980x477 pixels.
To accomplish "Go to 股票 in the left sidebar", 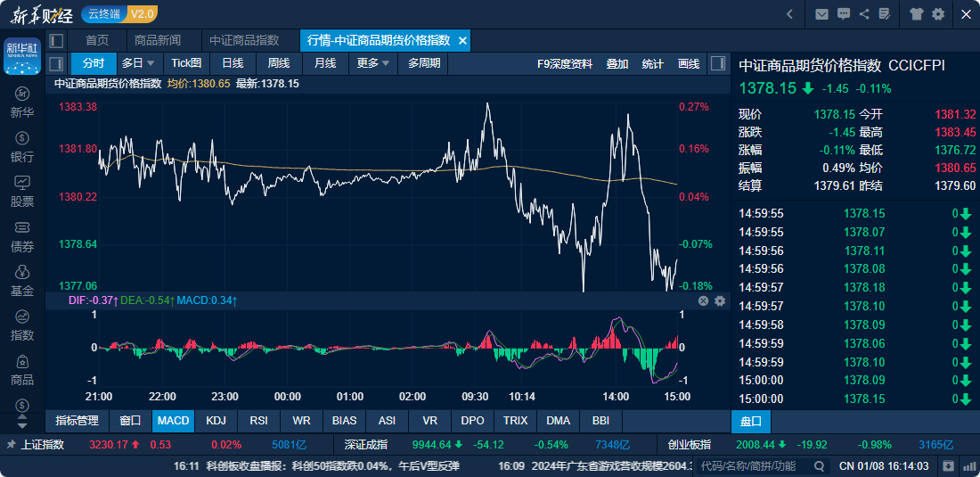I will pos(22,190).
